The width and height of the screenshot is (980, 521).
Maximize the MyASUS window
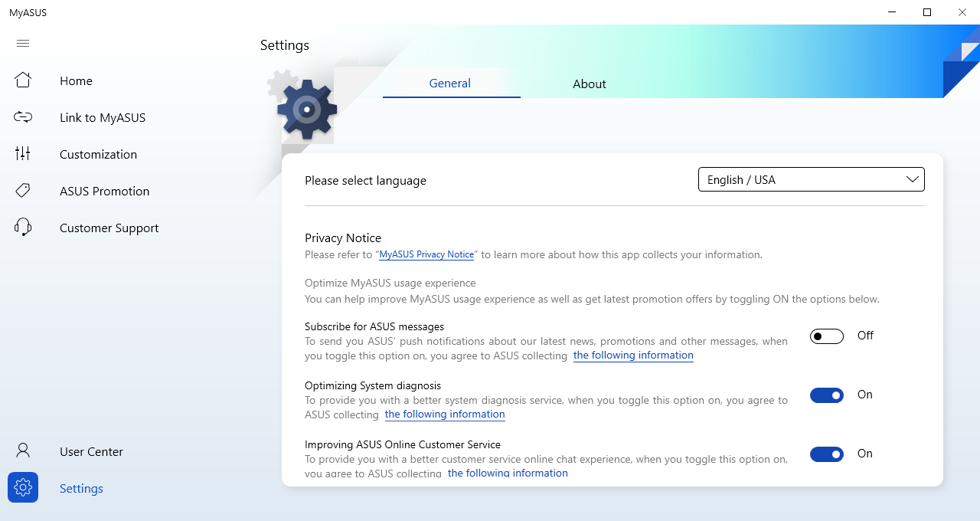(927, 12)
